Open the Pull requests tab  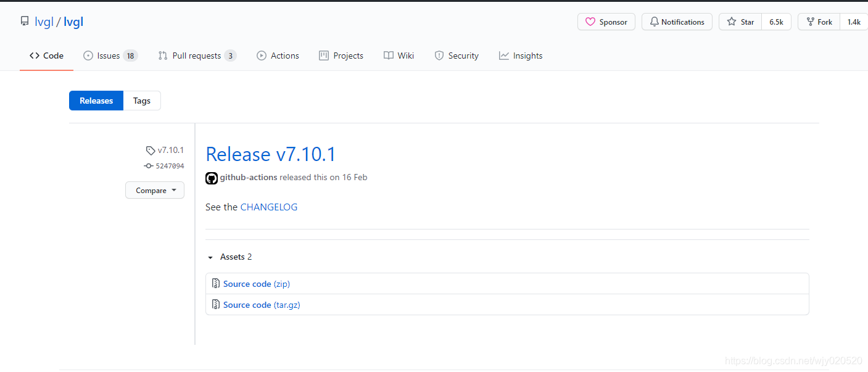pos(197,56)
